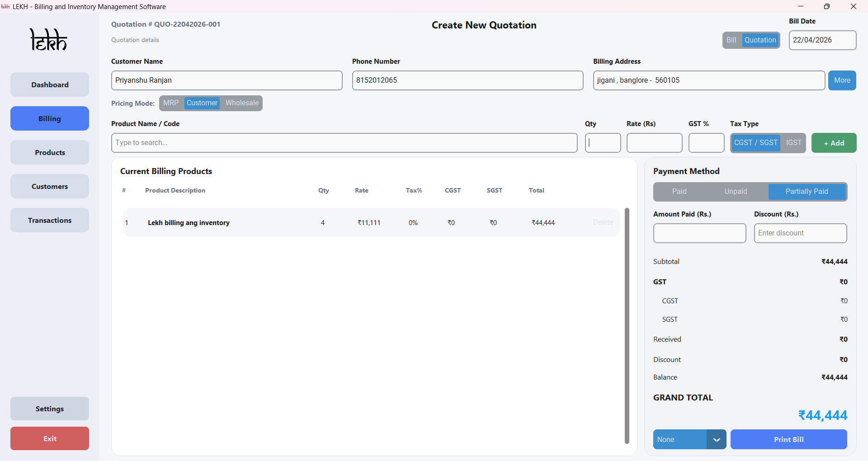This screenshot has width=868, height=461.
Task: Select Wholesale pricing mode
Action: point(242,103)
